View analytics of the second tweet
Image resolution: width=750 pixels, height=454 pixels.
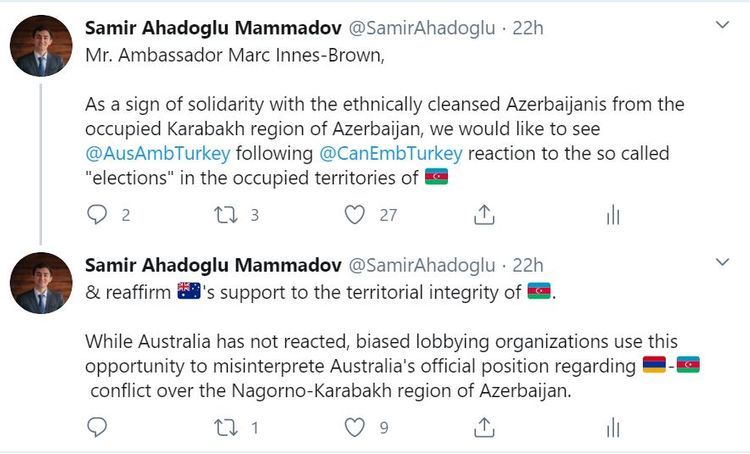click(x=613, y=428)
